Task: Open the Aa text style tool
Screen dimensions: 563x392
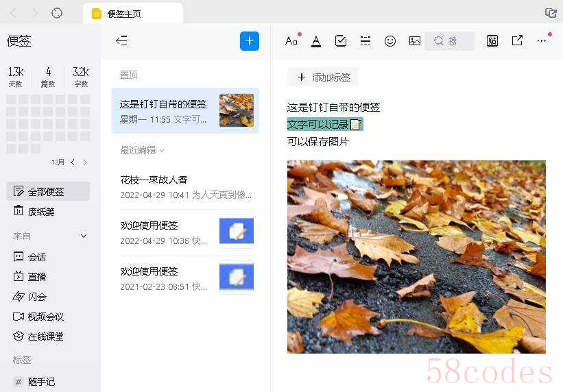Action: 291,41
